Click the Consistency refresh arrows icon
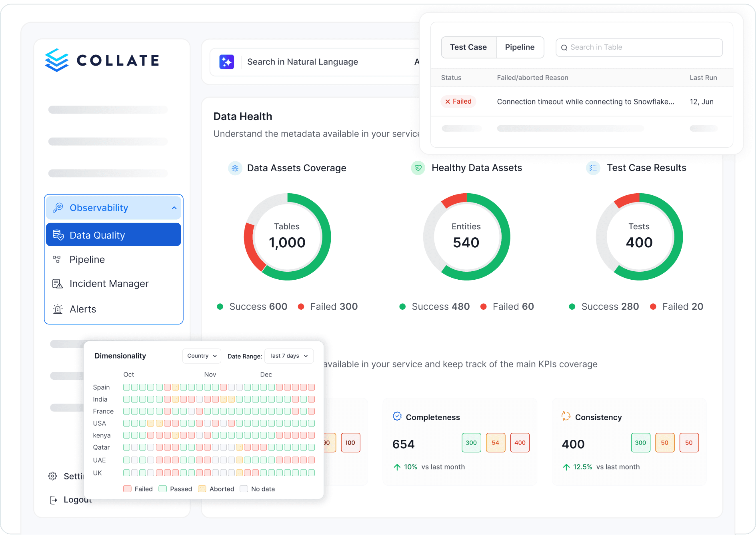The image size is (756, 535). 566,417
